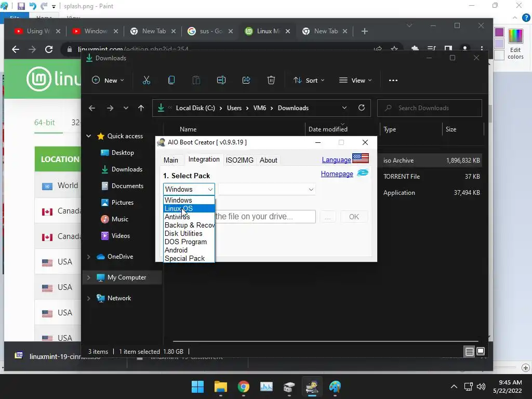Viewport: 532px width, 399px height.
Task: Click the US flag language icon
Action: [x=361, y=158]
